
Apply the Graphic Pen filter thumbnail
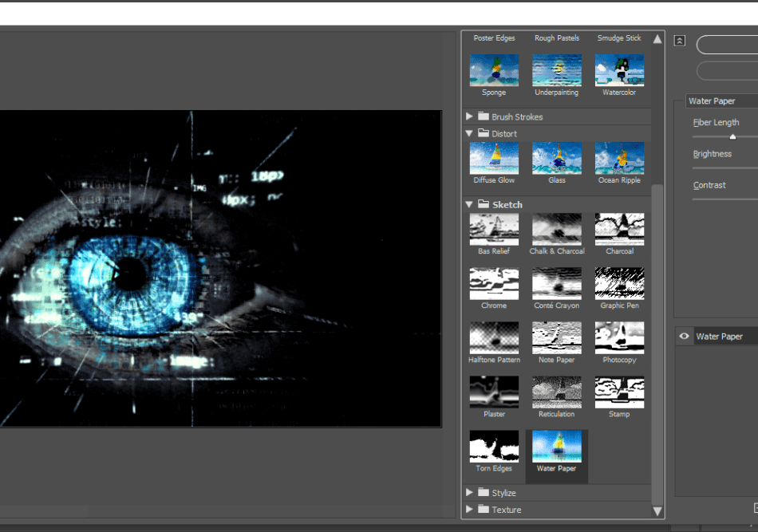coord(619,284)
